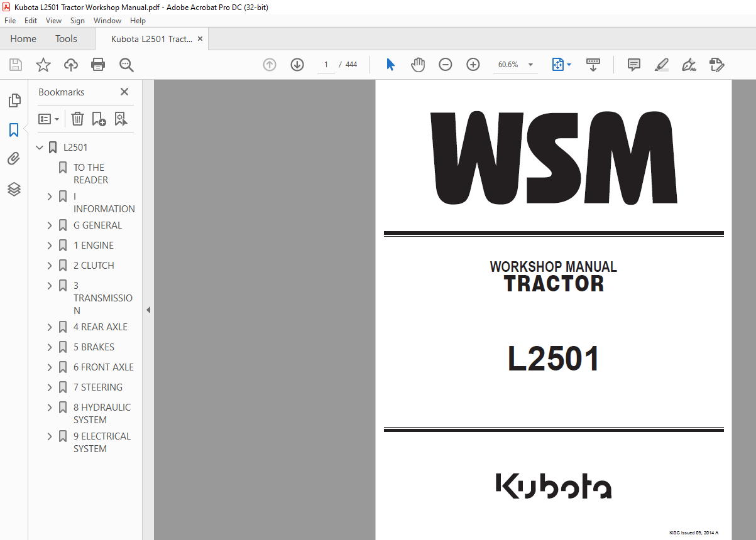Delete selected bookmark trash icon
Viewport: 756px width, 540px height.
77,119
